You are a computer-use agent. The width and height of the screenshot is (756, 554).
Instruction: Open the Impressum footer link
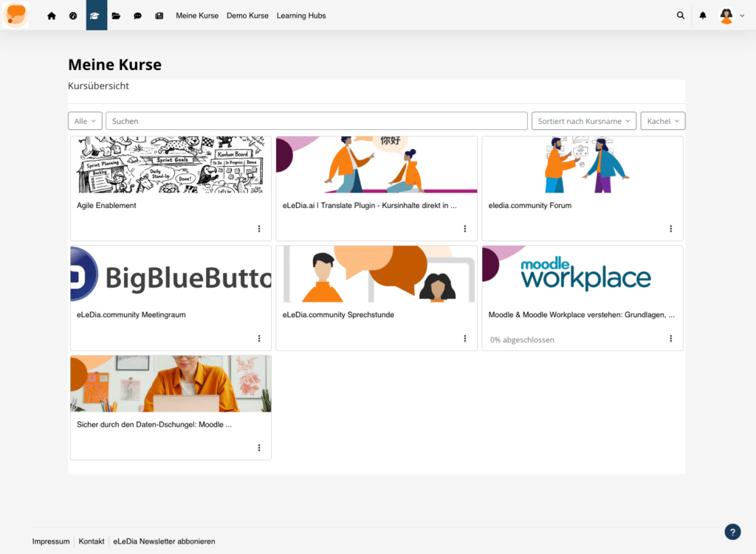point(51,541)
